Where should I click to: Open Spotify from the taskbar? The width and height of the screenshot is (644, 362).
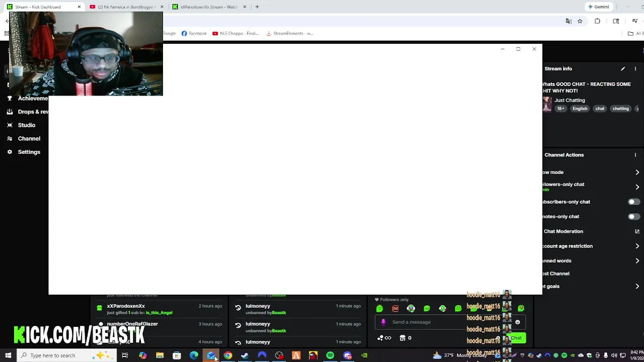point(330,355)
